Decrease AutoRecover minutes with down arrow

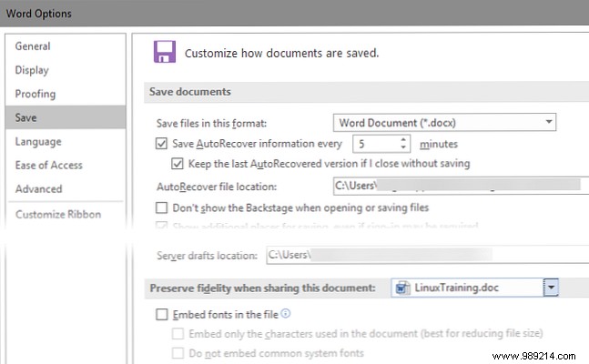[403, 147]
